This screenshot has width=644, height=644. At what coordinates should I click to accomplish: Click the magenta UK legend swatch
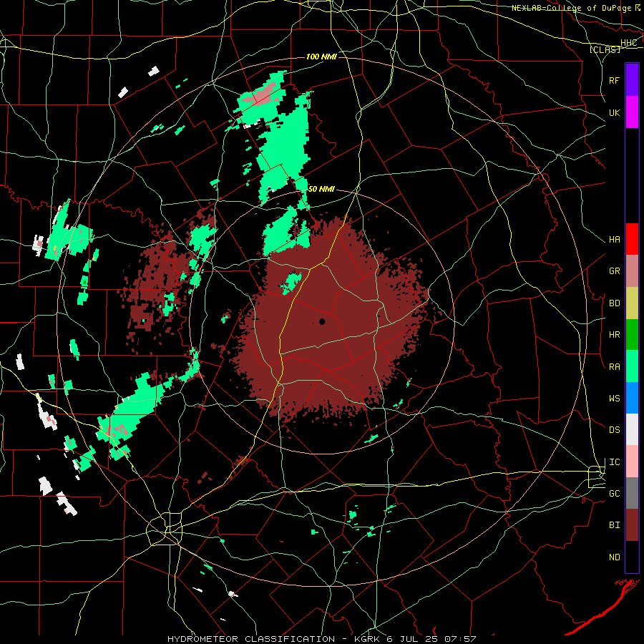632,112
